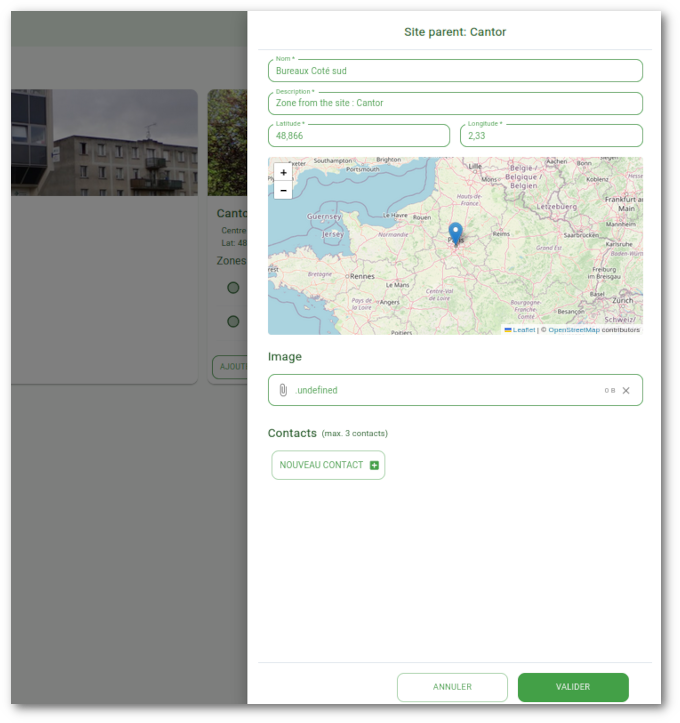Click into the Longitude field

click(x=551, y=136)
